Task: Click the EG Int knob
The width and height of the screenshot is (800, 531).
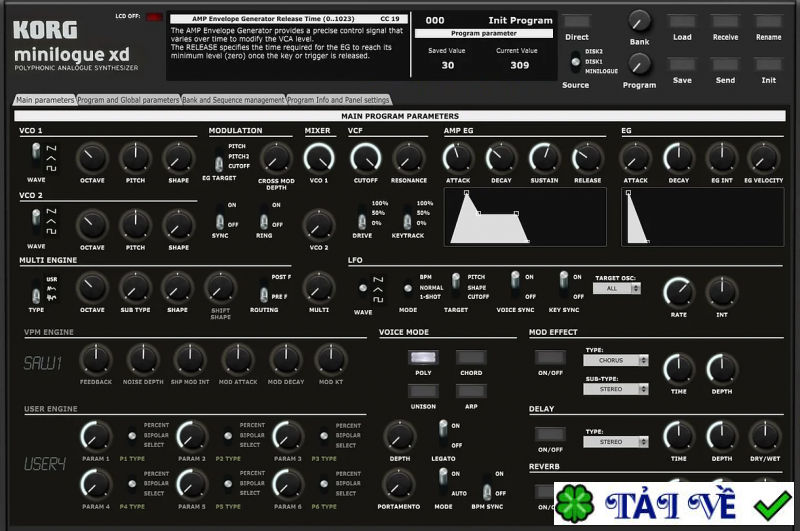Action: pyautogui.click(x=721, y=159)
